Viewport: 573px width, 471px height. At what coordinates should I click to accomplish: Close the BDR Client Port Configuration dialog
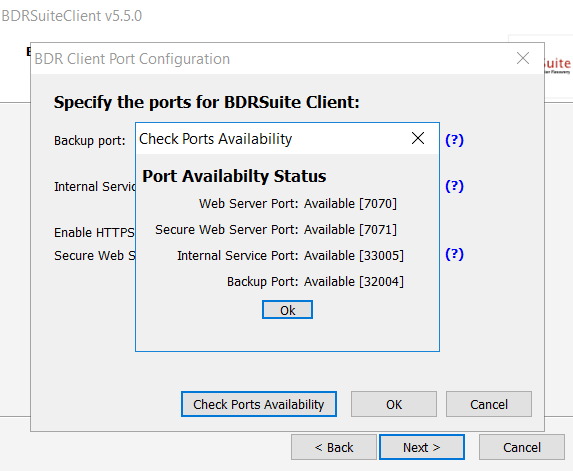pos(523,58)
